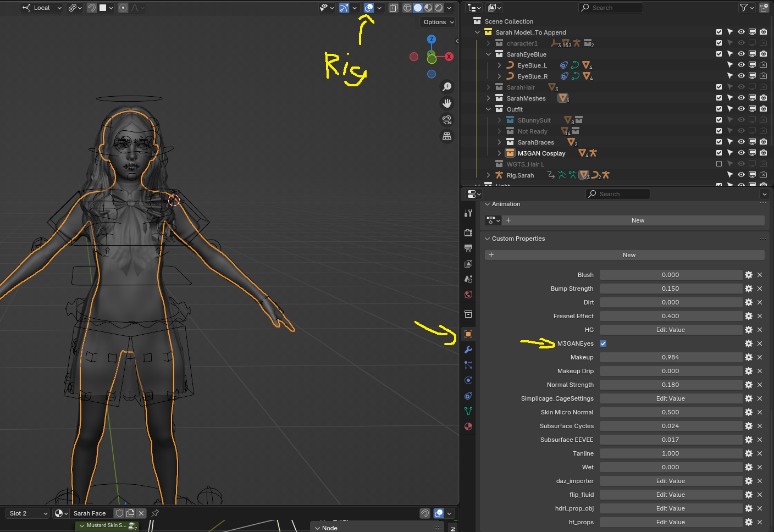Toggle the viewport camera view icon

coord(447,120)
